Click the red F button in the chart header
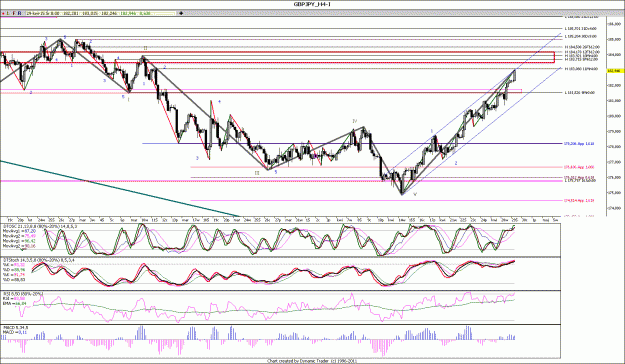This screenshot has width=625, height=364. 14,13
